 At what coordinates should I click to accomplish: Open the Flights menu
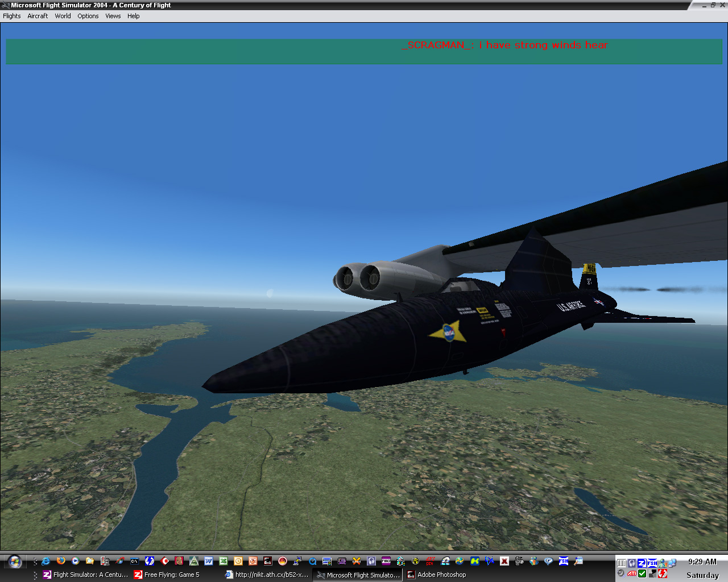click(12, 16)
